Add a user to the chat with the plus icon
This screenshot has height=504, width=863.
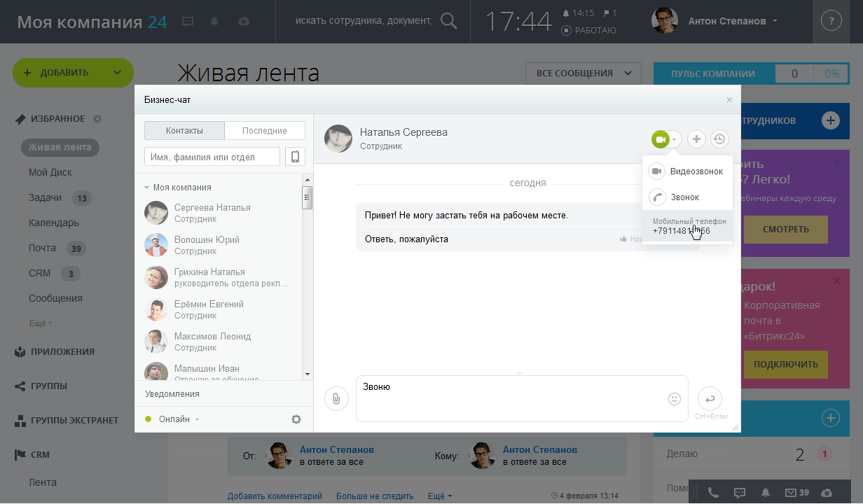click(696, 139)
